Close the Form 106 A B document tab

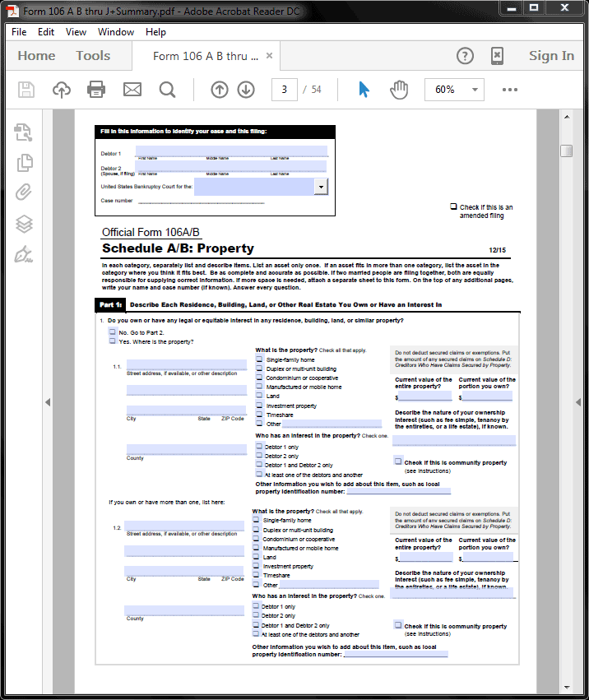[269, 55]
